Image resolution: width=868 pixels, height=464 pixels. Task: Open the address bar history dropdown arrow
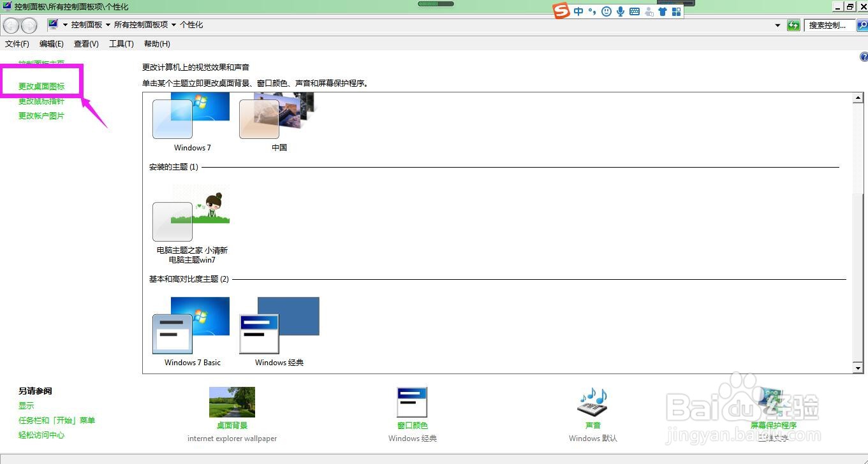[777, 25]
